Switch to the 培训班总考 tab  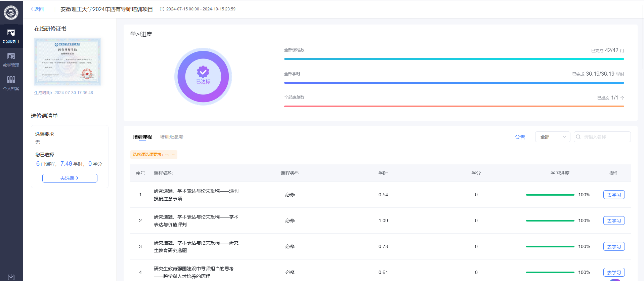pyautogui.click(x=171, y=137)
